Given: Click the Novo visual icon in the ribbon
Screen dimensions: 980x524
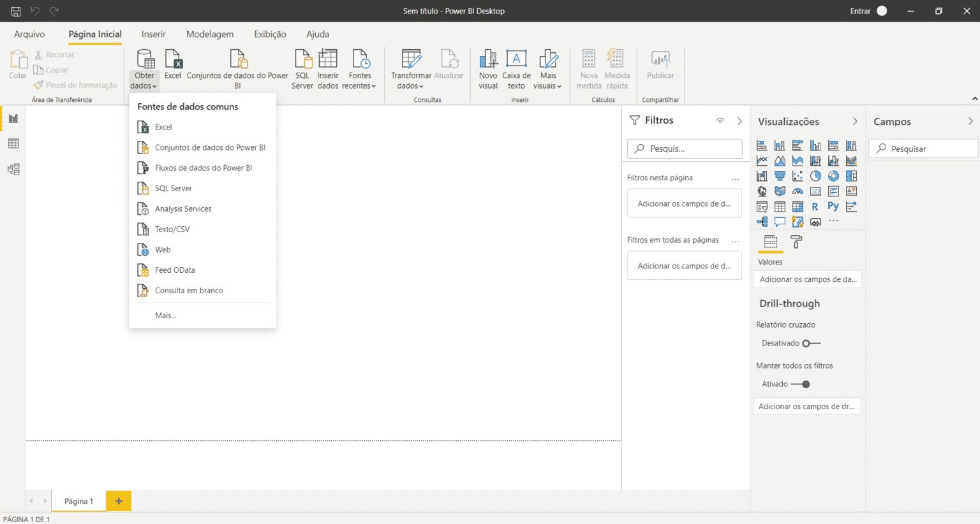Looking at the screenshot, I should coord(488,67).
